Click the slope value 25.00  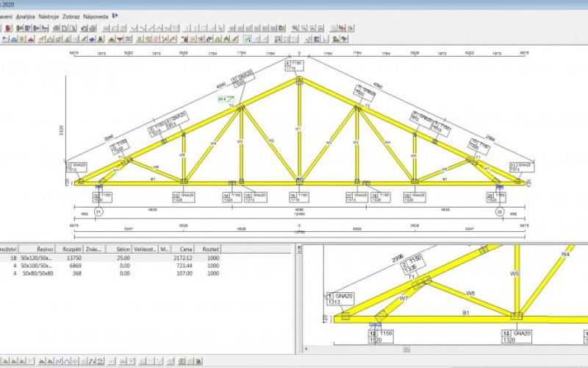[123, 258]
